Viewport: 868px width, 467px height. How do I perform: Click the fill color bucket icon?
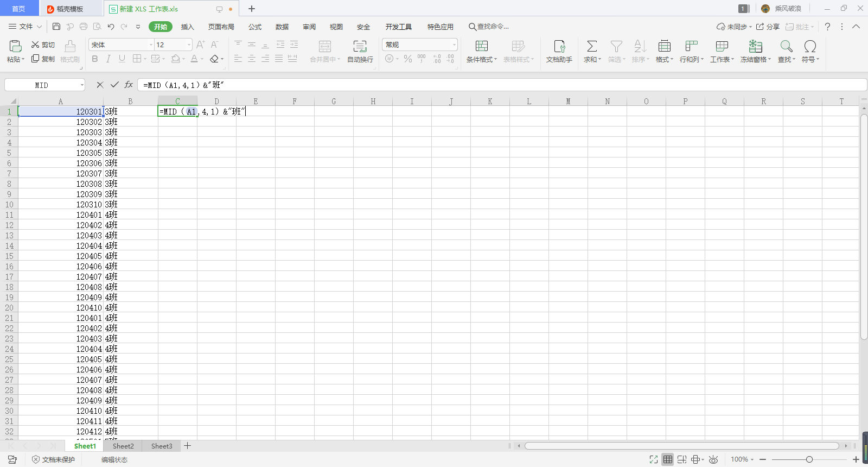[x=175, y=59]
